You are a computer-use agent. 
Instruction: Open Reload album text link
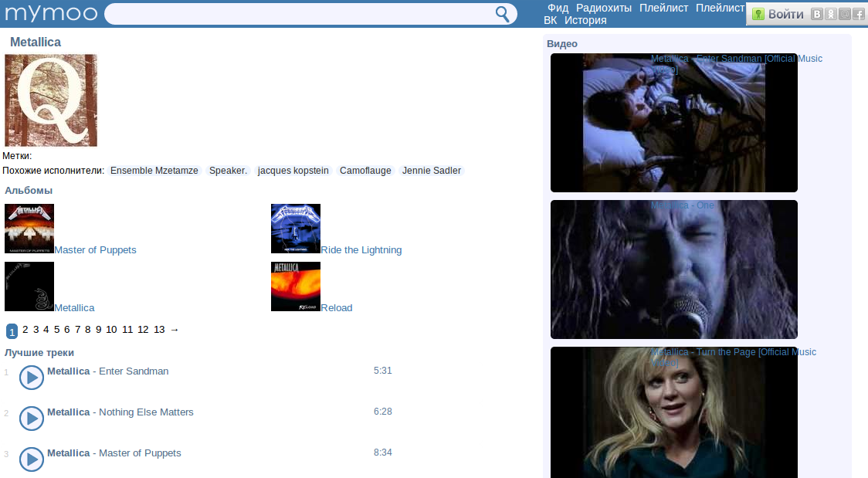[337, 308]
